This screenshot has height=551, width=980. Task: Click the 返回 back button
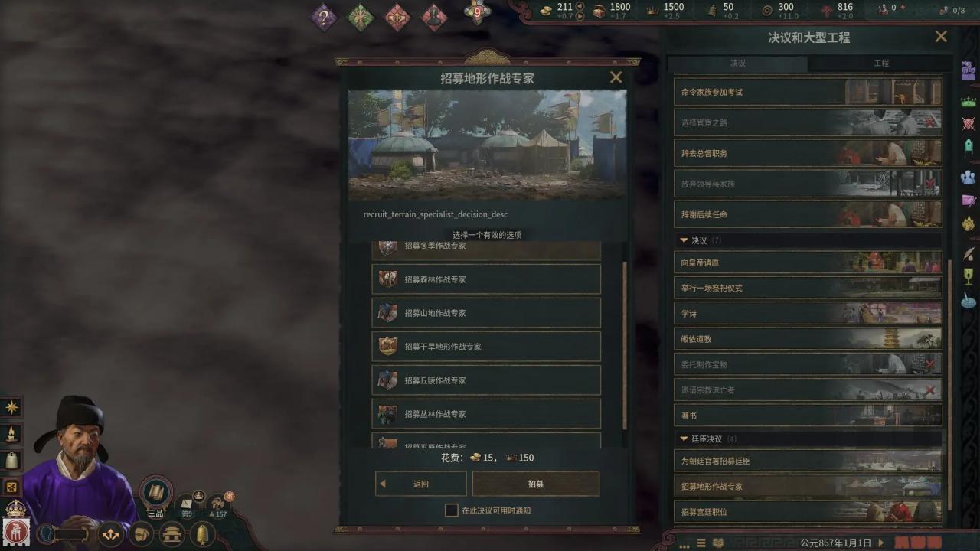[x=421, y=484]
